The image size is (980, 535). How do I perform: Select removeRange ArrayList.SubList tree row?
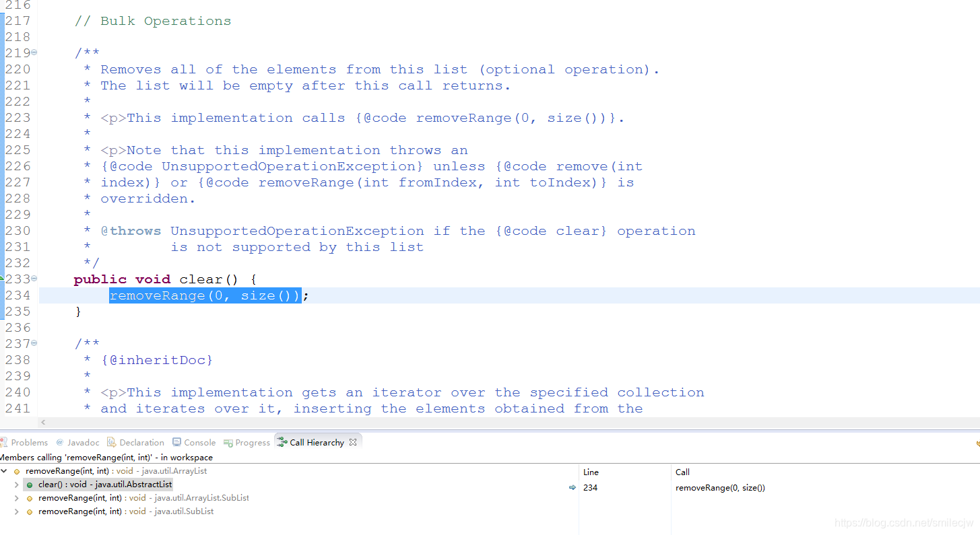[x=143, y=498]
